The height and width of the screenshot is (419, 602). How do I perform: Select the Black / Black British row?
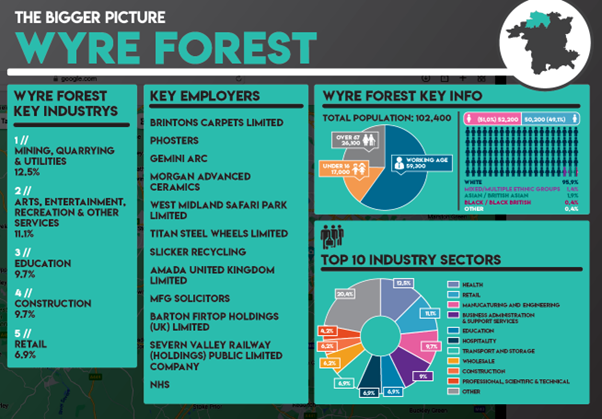pos(521,202)
